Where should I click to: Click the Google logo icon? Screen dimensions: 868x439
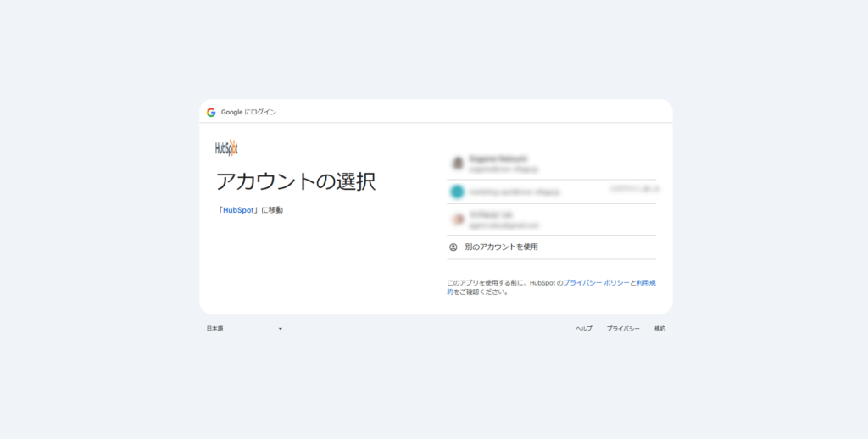[x=211, y=113]
